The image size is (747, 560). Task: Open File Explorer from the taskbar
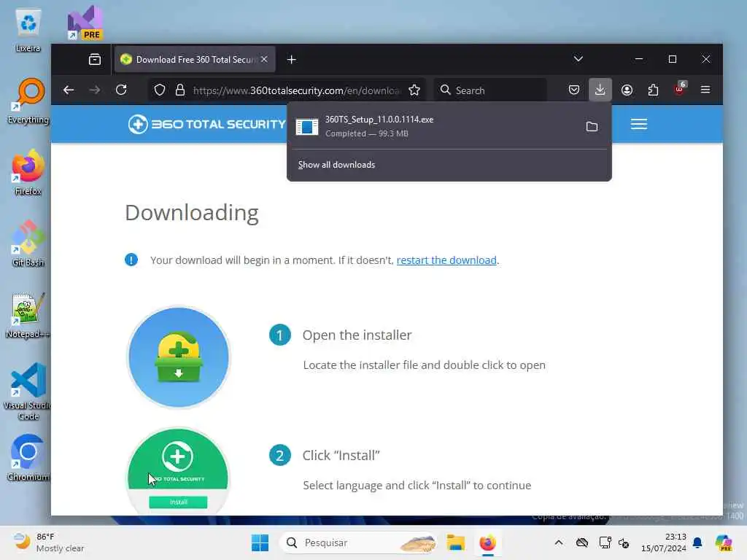[x=455, y=542]
